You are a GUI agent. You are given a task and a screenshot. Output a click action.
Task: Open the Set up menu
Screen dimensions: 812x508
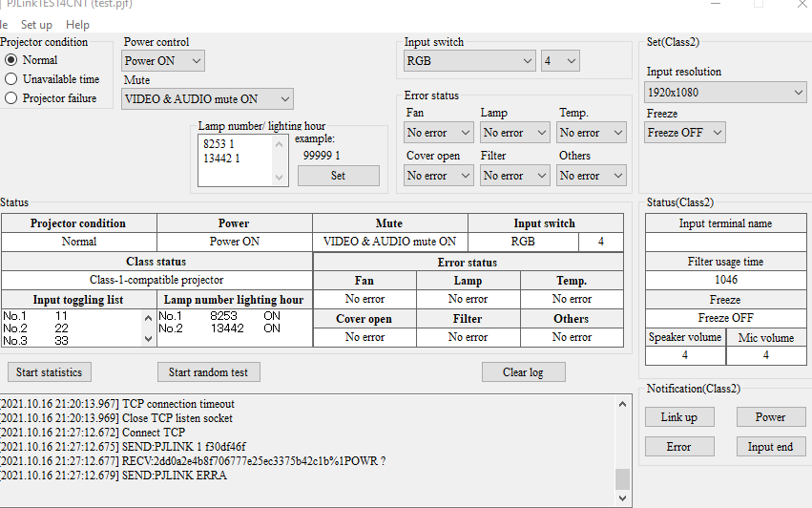click(x=36, y=25)
